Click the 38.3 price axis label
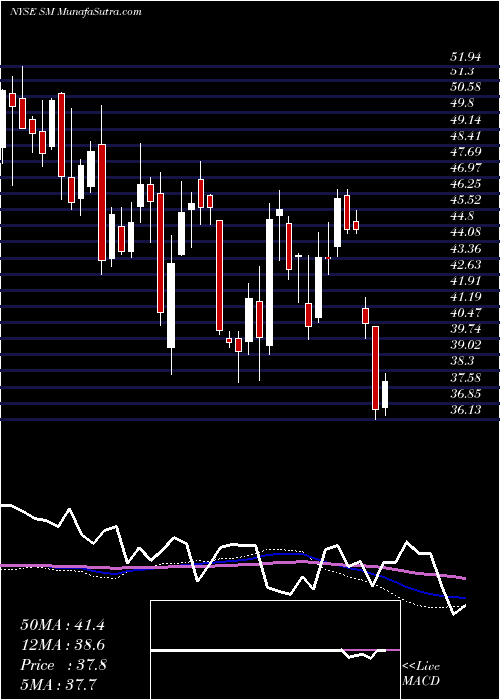Image resolution: width=500 pixels, height=700 pixels. pyautogui.click(x=462, y=361)
